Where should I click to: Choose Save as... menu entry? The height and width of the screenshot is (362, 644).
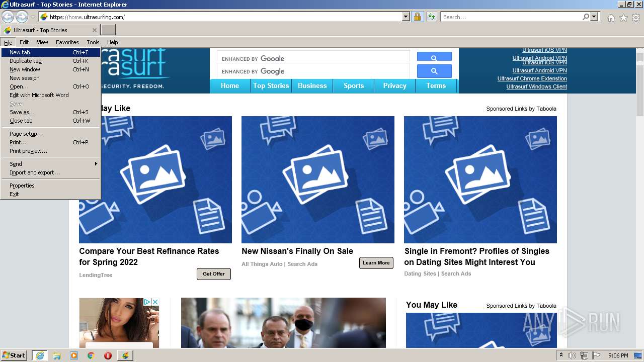click(x=51, y=112)
